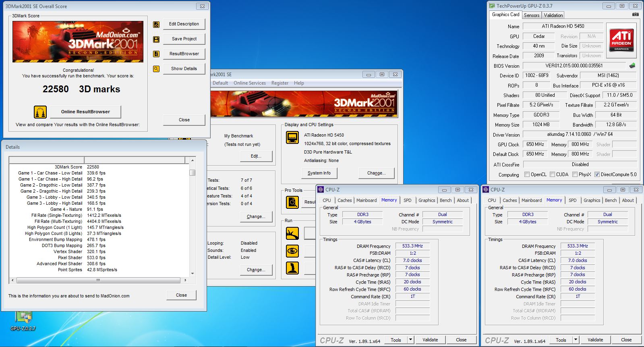Toggle the OpenCL checkbox in GPU-Z
644x347 pixels.
click(527, 175)
